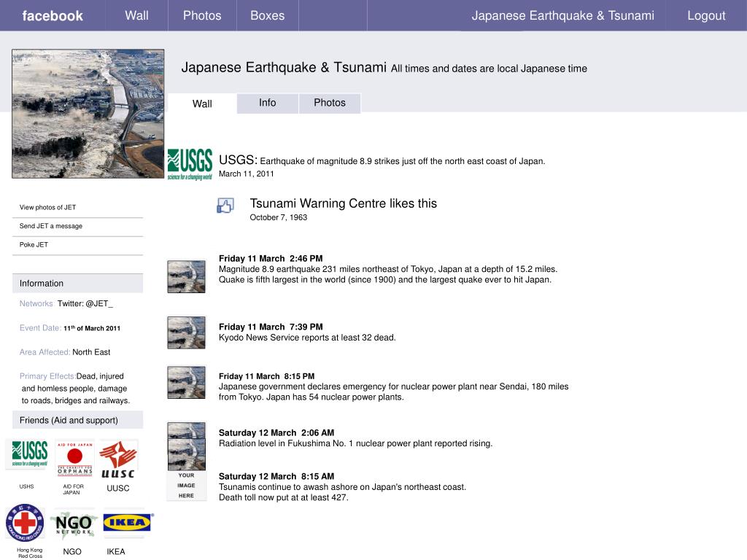
Task: Click the Information section header
Action: pyautogui.click(x=77, y=284)
